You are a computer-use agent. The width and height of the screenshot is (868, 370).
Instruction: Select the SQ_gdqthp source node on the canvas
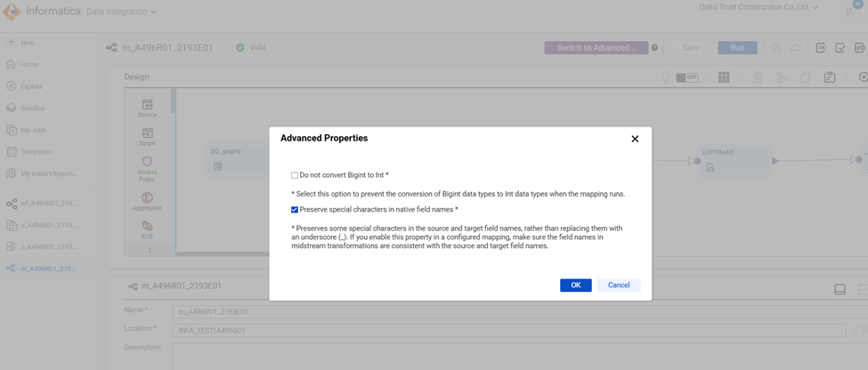(238, 160)
